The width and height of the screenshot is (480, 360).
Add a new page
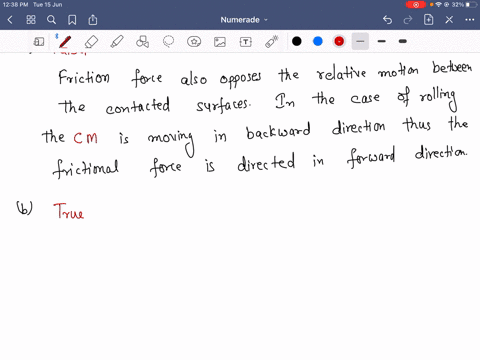point(428,20)
